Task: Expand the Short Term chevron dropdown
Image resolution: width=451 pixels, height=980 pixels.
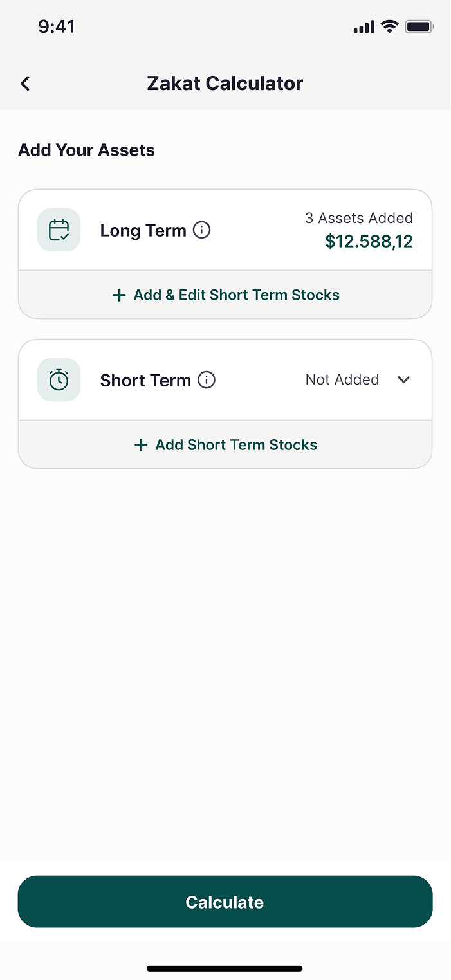Action: (x=403, y=379)
